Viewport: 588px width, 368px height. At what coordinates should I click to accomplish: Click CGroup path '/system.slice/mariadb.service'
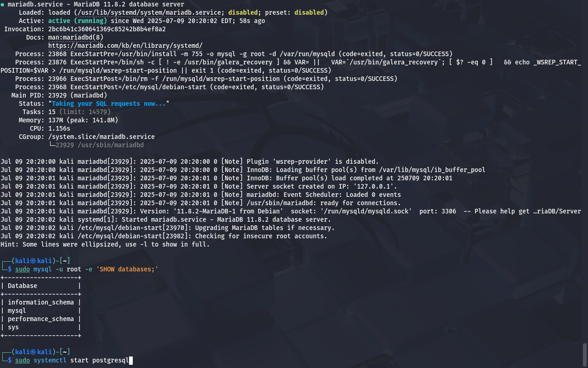pos(102,137)
